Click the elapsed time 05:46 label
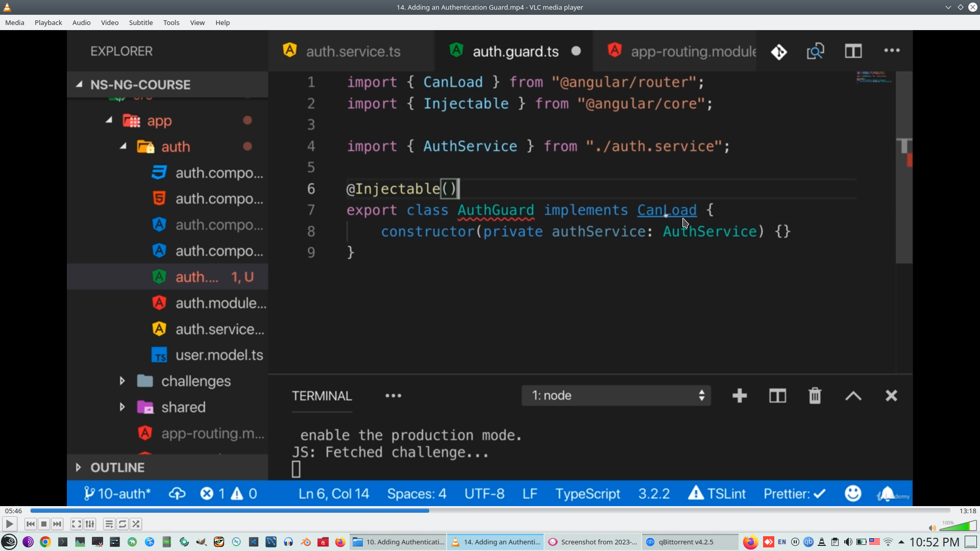The width and height of the screenshot is (980, 551). click(14, 511)
